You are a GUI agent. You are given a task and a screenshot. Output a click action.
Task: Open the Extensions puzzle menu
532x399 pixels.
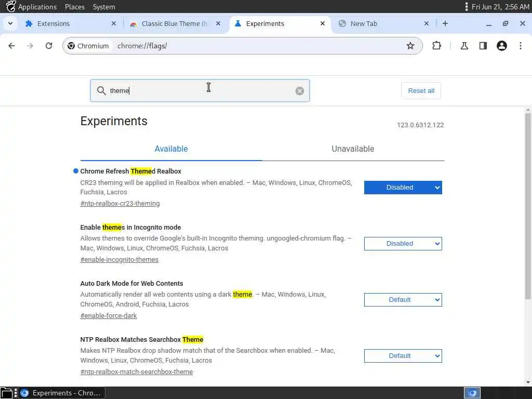[x=436, y=46]
